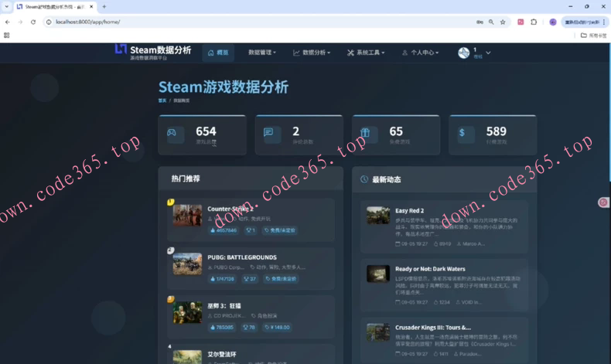Click Counter-Strike 2 free price tag
This screenshot has width=611, height=364.
pos(280,230)
